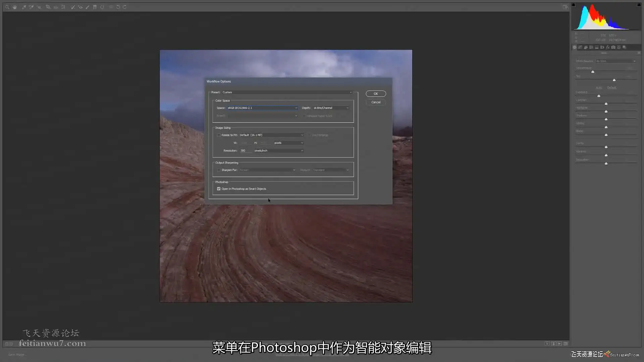This screenshot has width=644, height=362.
Task: Select the Hand tool
Action: pyautogui.click(x=14, y=7)
